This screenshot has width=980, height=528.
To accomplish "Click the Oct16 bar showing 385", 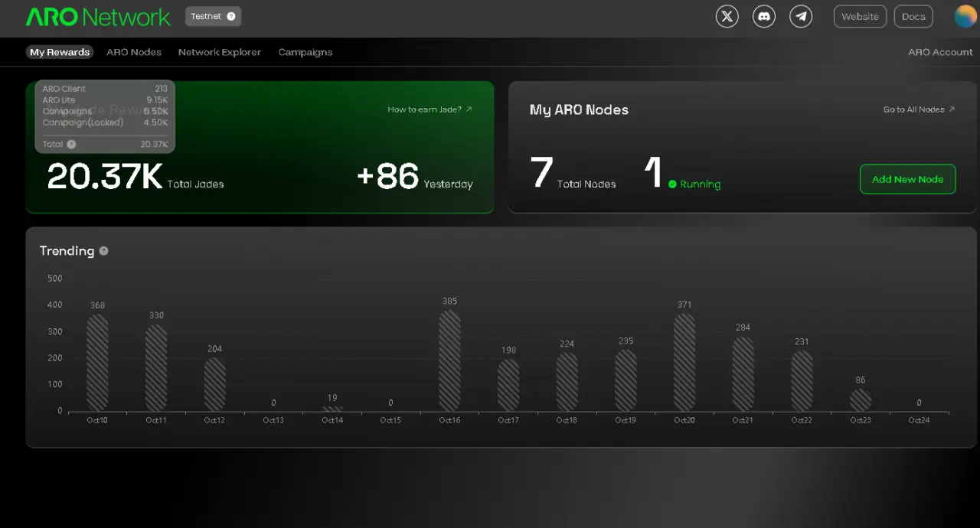I will tap(449, 360).
